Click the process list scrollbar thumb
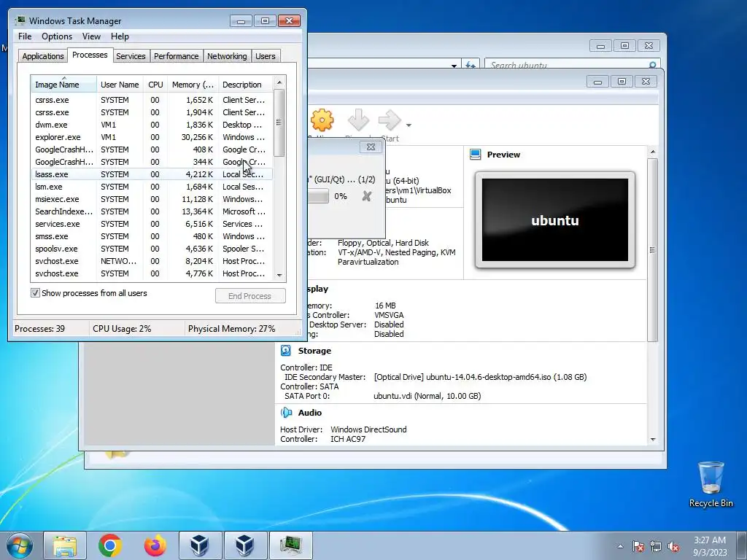This screenshot has width=747, height=560. [x=279, y=122]
